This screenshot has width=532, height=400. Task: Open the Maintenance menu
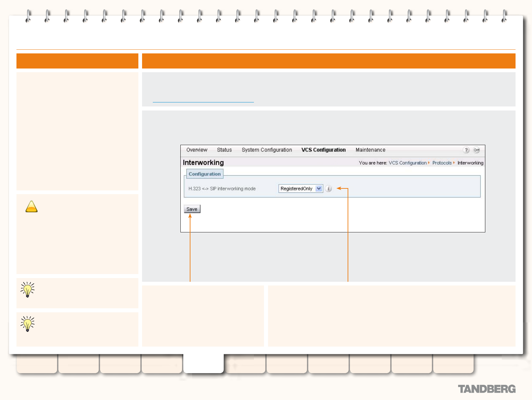370,150
